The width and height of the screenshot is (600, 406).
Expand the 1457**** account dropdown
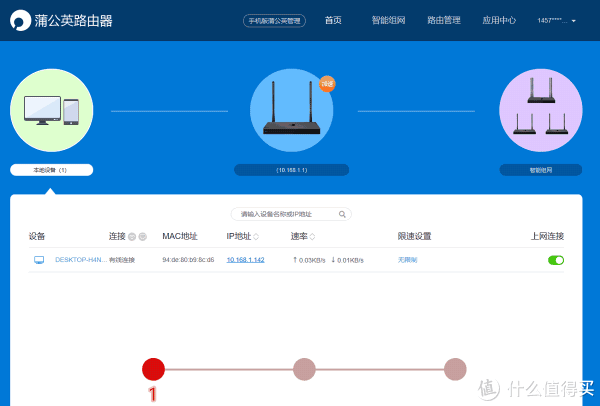[556, 21]
